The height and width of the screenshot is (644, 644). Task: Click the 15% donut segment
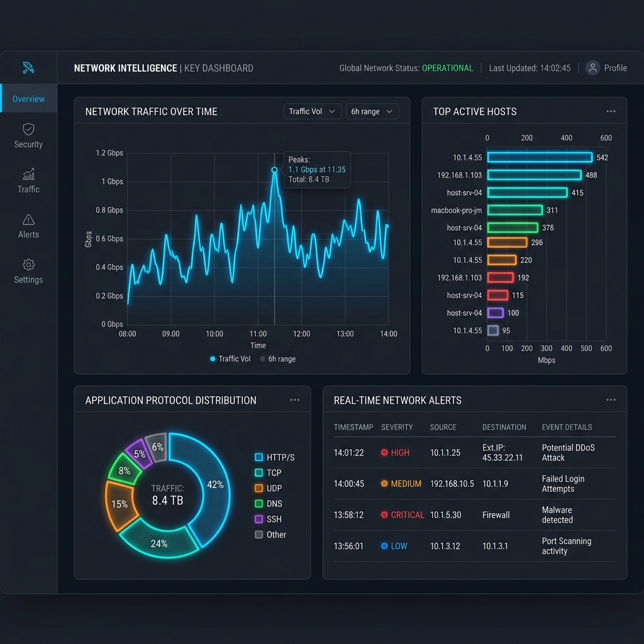pos(119,504)
